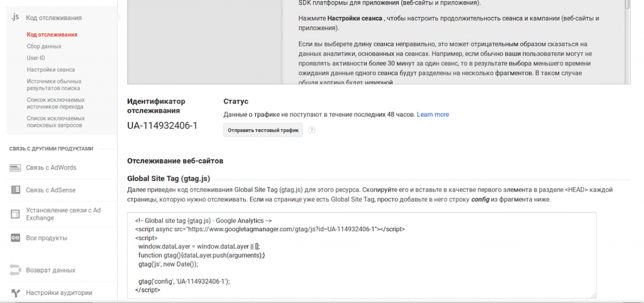The height and width of the screenshot is (303, 644).
Task: Click the Возврат данных arrows icon
Action: pos(16,270)
